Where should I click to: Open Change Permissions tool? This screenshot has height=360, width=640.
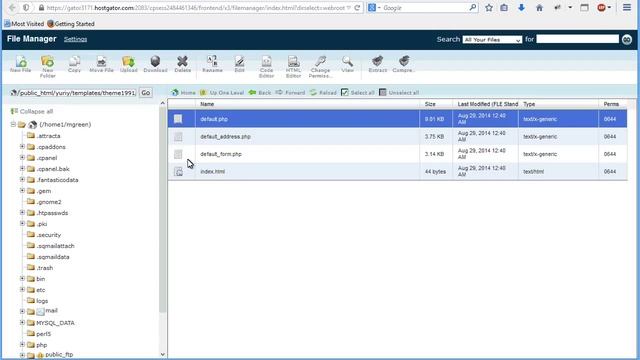(320, 67)
